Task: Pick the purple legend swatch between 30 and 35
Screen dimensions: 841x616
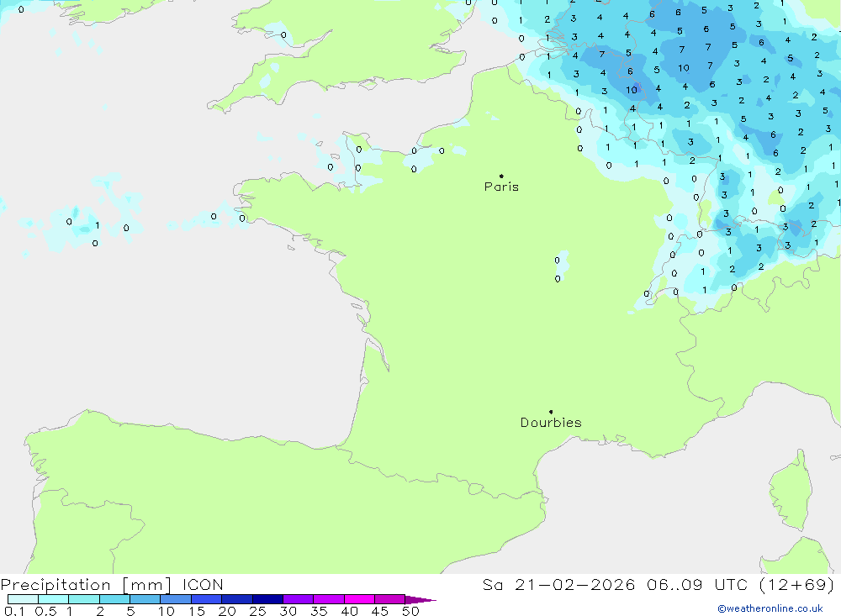Action: click(298, 599)
